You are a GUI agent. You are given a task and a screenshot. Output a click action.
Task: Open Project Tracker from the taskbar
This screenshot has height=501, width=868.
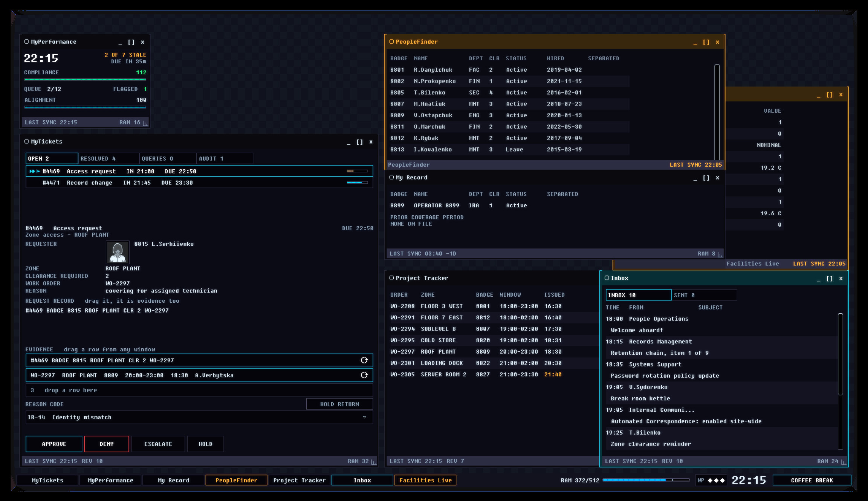click(x=300, y=480)
